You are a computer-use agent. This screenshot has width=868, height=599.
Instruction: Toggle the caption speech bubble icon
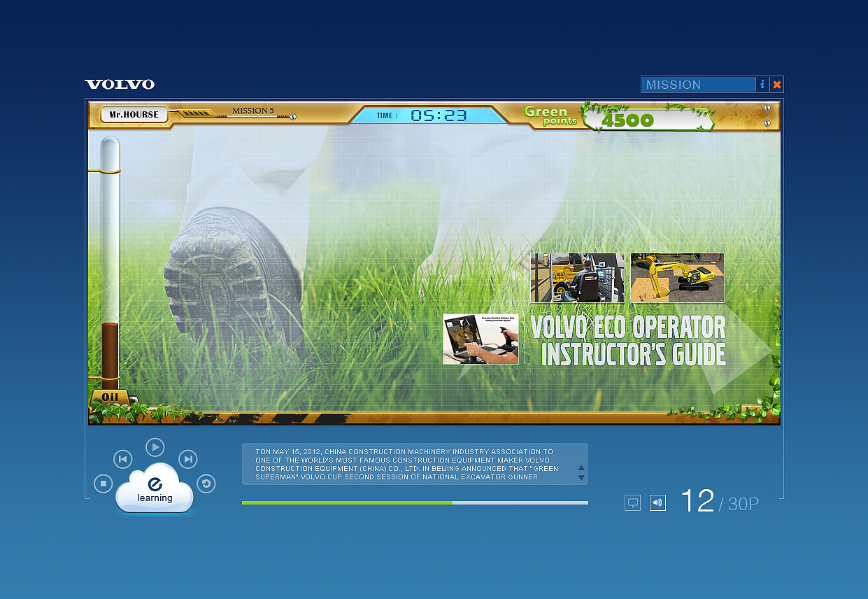coord(632,502)
